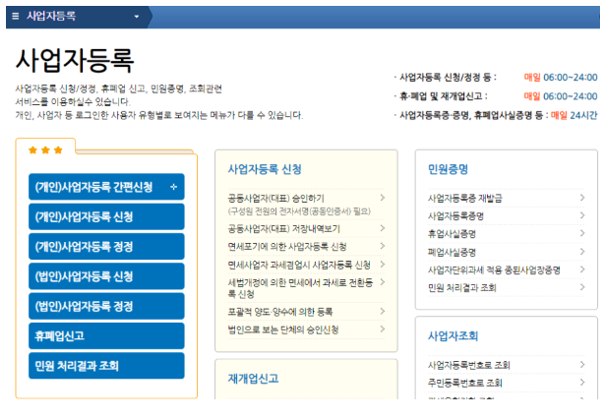Open 휴업사실증명 link

coord(452,234)
